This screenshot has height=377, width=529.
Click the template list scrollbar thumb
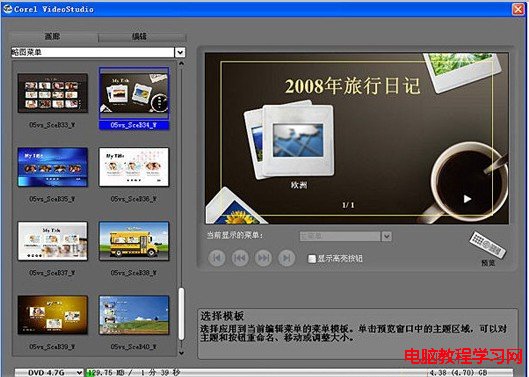[x=182, y=314]
